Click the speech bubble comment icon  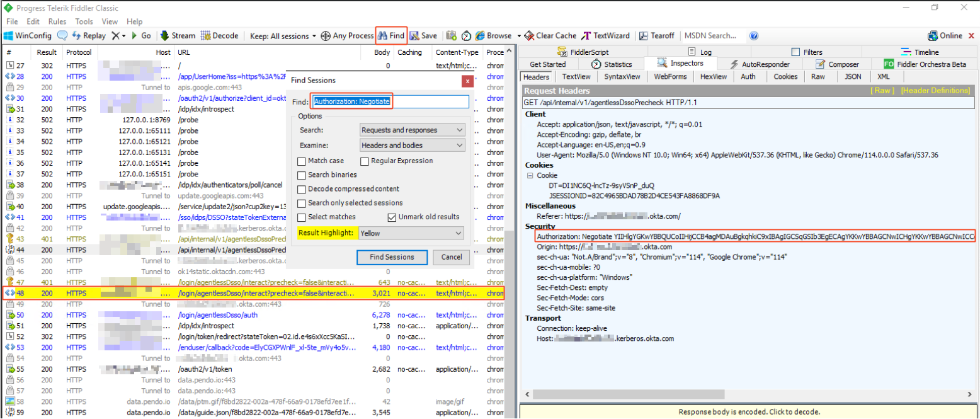pyautogui.click(x=62, y=36)
